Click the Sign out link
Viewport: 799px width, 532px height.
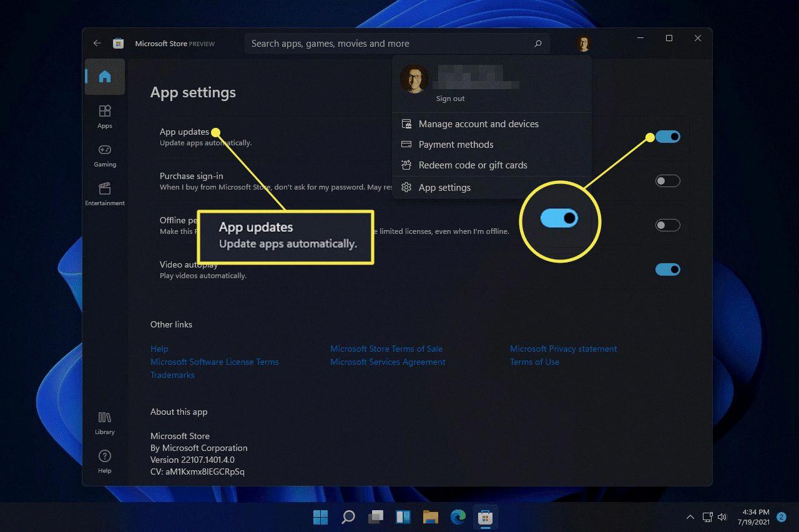click(x=450, y=99)
